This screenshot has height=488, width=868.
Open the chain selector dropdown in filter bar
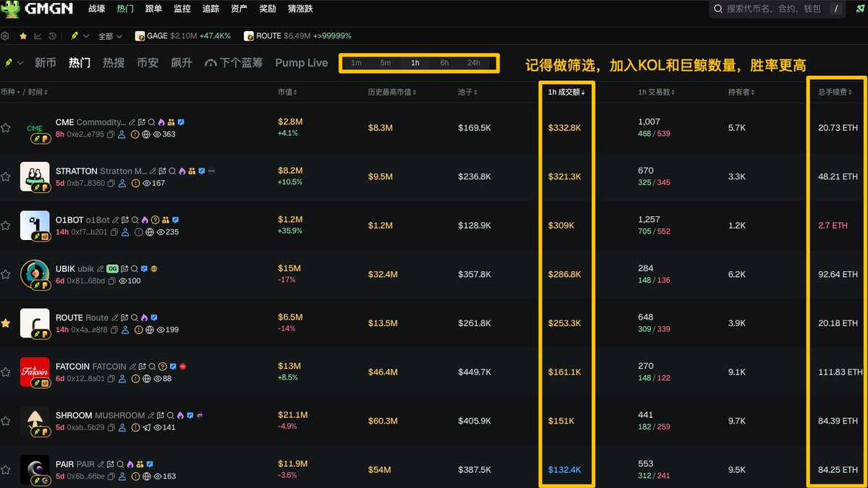tap(80, 35)
